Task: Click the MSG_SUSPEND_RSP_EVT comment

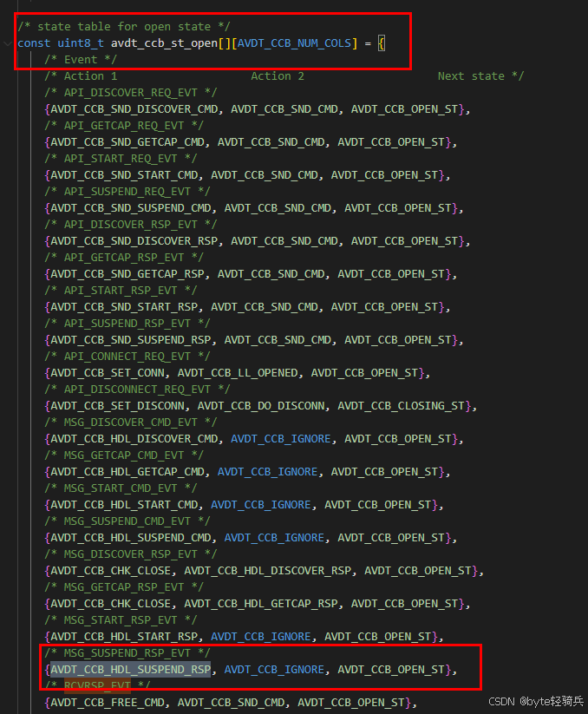Action: click(127, 653)
